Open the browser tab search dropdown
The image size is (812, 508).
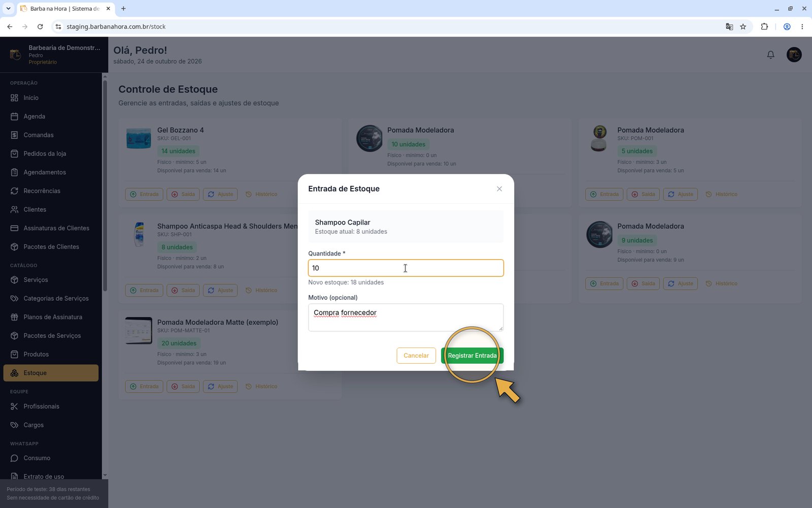(x=8, y=8)
